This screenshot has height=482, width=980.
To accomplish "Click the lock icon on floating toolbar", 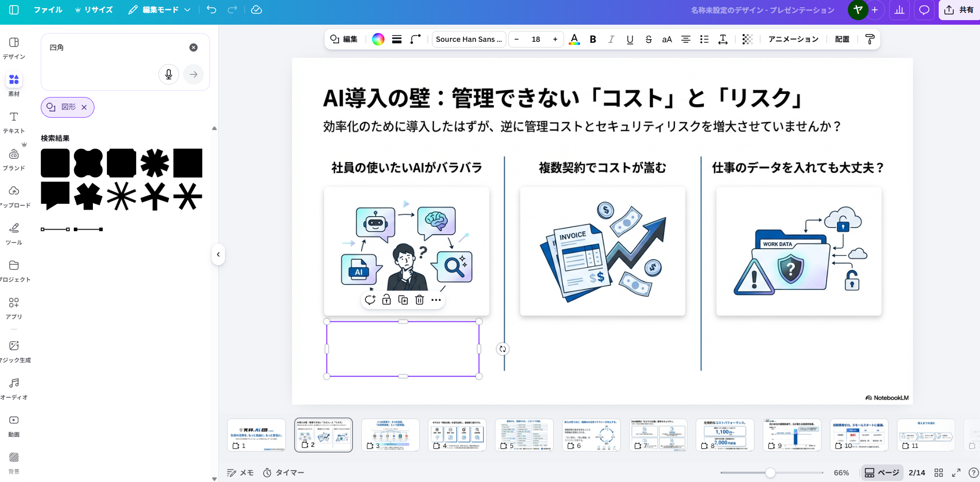I will [x=387, y=300].
